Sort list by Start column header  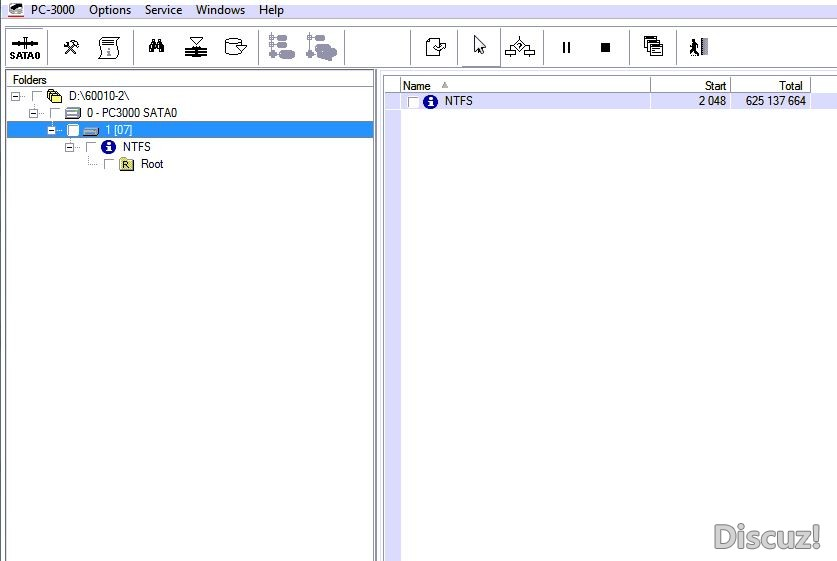(690, 85)
